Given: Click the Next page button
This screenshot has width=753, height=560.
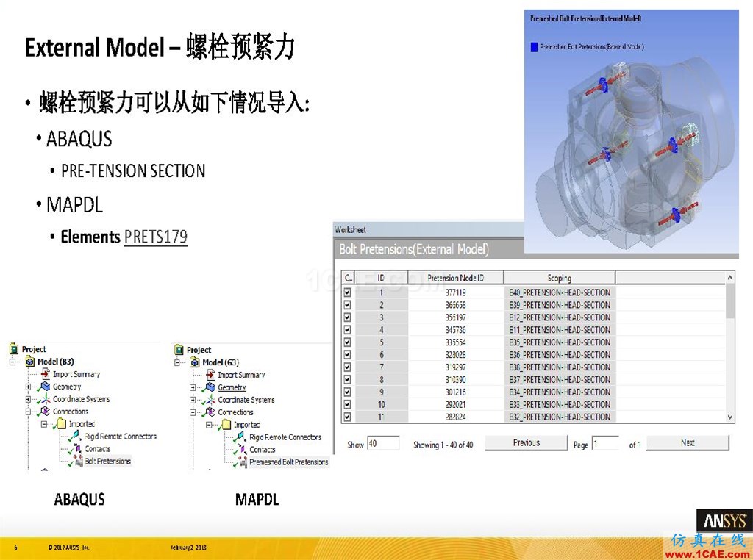Looking at the screenshot, I should (x=688, y=443).
